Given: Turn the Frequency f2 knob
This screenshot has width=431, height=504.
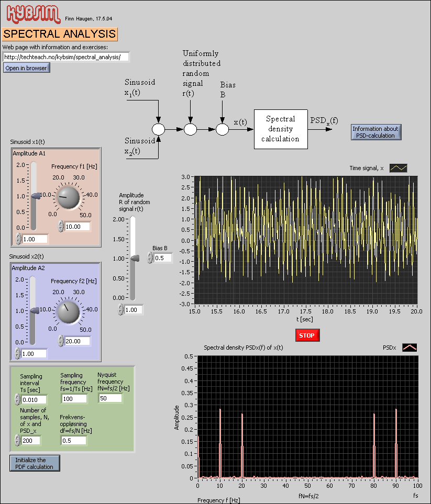Looking at the screenshot, I should [x=68, y=312].
